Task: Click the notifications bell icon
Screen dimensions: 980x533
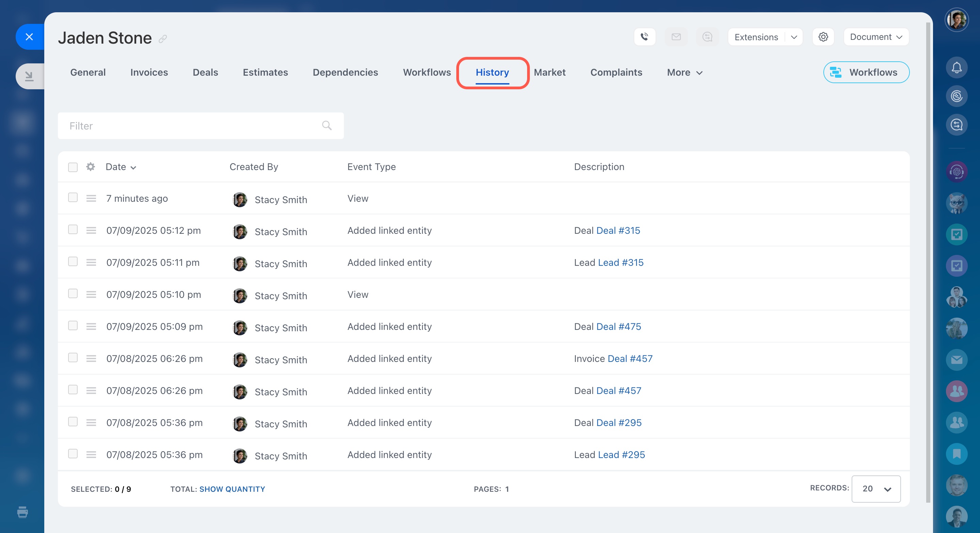Action: point(957,68)
